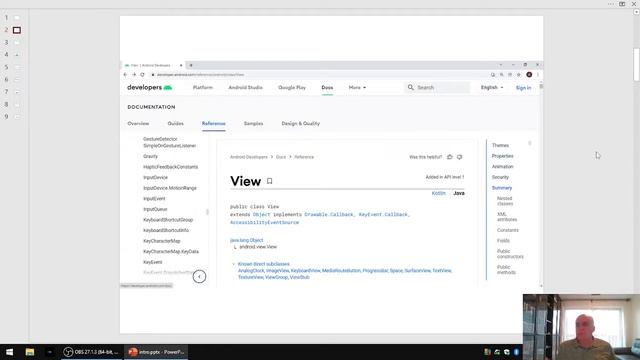Click the thumbs up helpful icon

point(450,157)
